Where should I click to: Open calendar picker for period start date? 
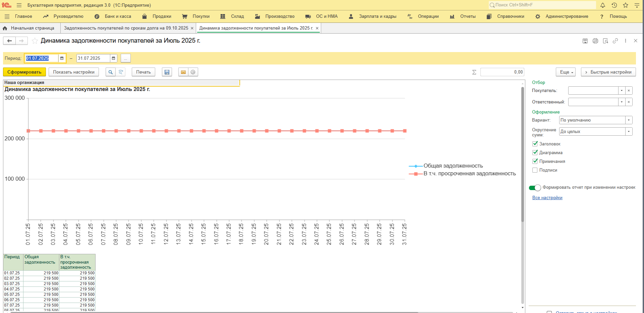(62, 58)
